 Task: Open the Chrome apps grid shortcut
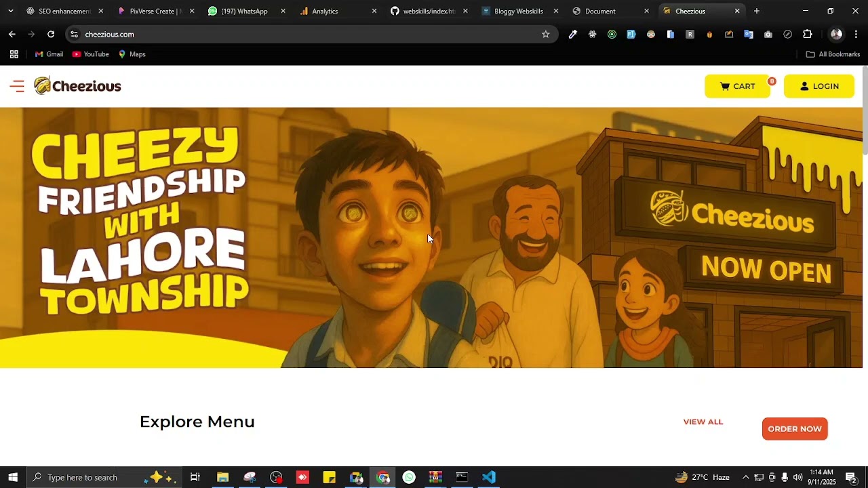[x=14, y=54]
